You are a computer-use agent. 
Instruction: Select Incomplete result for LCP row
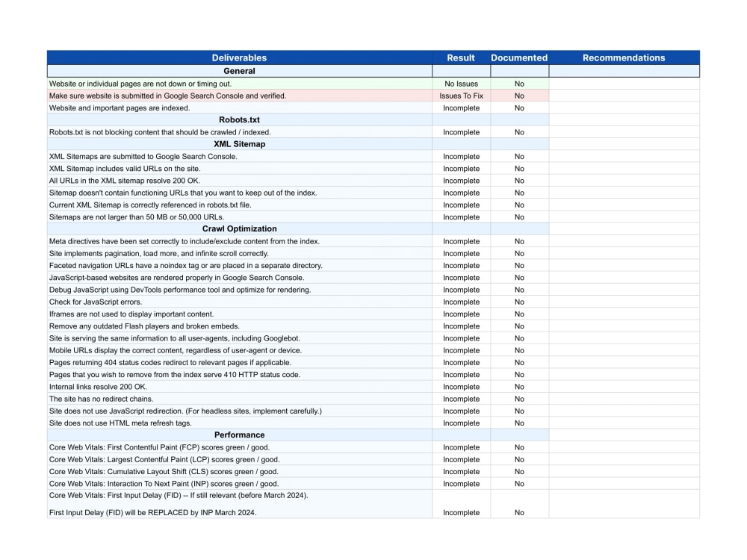click(461, 459)
